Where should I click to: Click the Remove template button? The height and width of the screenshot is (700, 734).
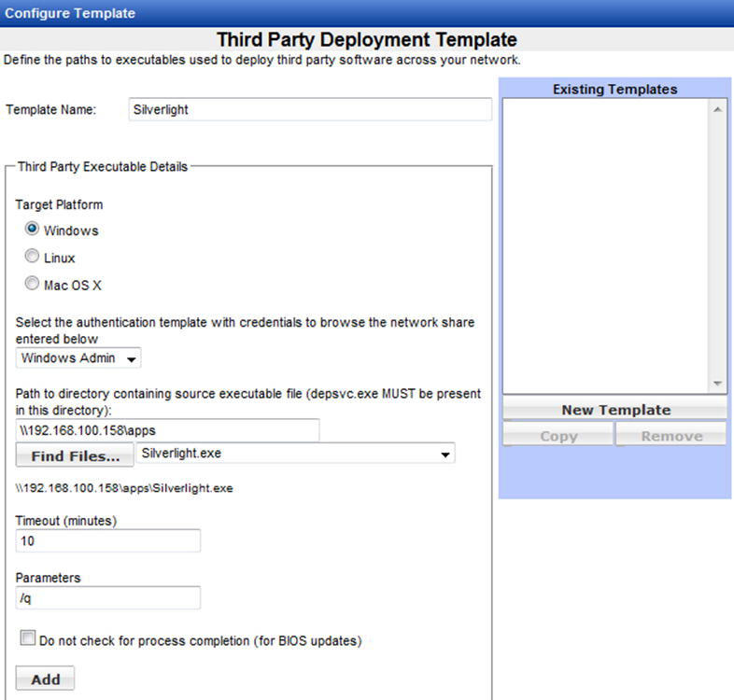pos(670,436)
